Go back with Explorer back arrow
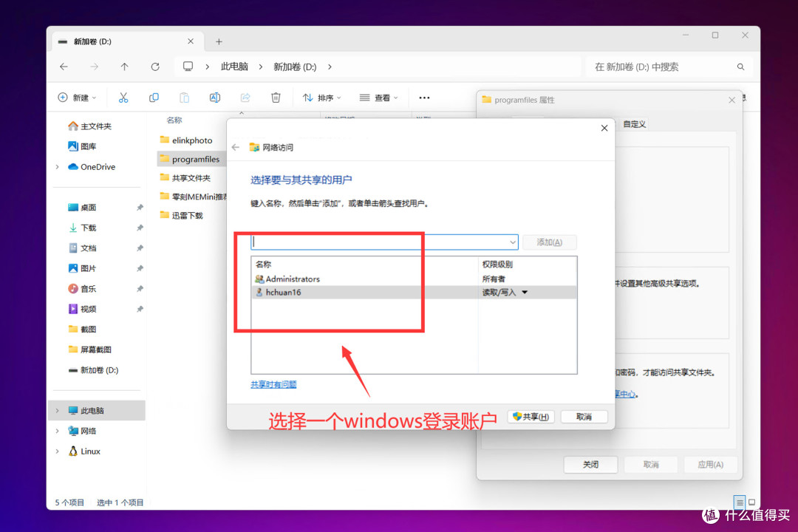This screenshot has width=798, height=532. [x=64, y=66]
